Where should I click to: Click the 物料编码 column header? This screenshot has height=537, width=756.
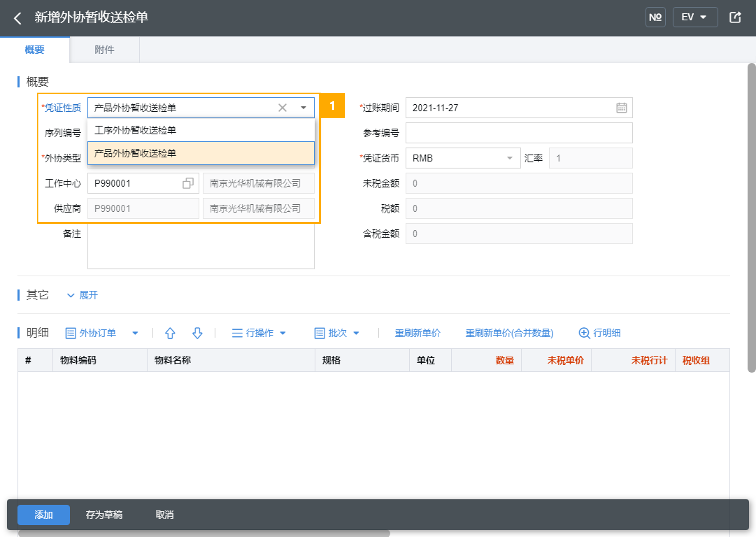(100, 360)
